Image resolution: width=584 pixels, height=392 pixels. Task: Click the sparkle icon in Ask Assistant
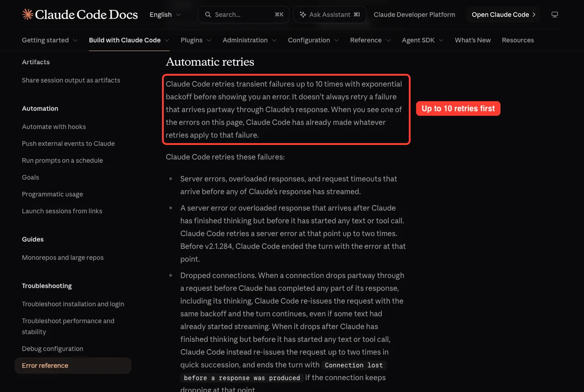coord(303,15)
